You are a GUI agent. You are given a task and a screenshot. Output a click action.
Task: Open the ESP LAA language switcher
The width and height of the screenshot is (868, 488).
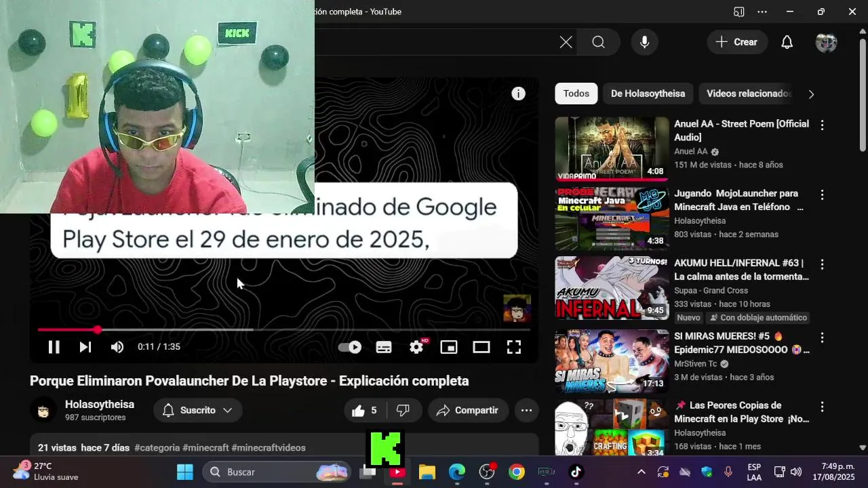pyautogui.click(x=754, y=472)
